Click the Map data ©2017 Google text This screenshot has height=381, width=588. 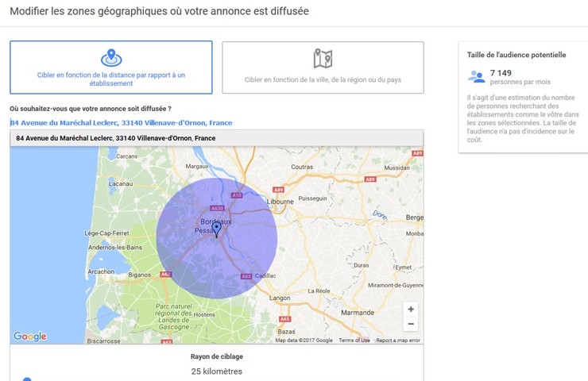click(304, 341)
